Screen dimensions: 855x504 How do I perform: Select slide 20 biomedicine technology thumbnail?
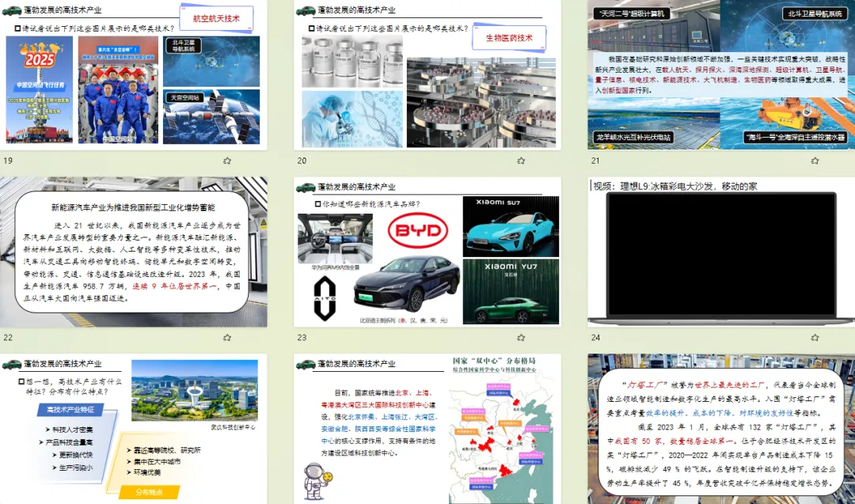point(427,74)
